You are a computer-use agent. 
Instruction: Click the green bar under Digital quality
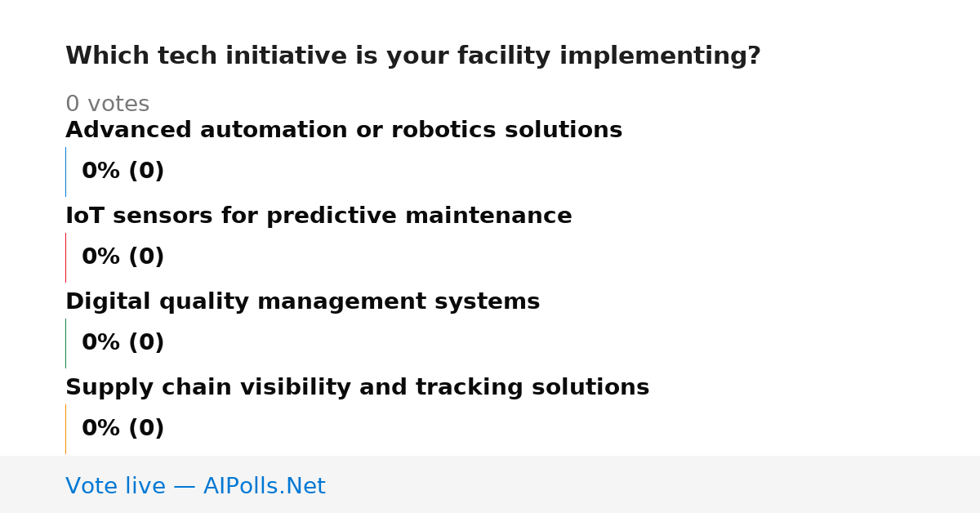pos(65,343)
